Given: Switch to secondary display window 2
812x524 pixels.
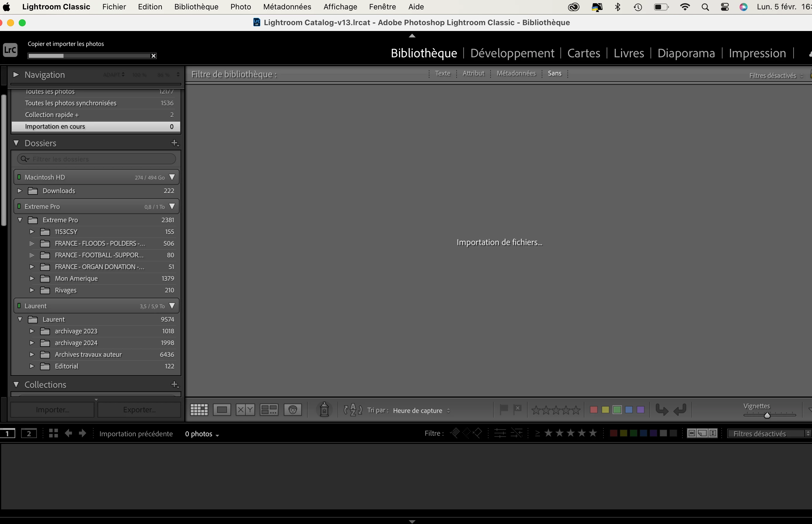Looking at the screenshot, I should click(x=29, y=433).
